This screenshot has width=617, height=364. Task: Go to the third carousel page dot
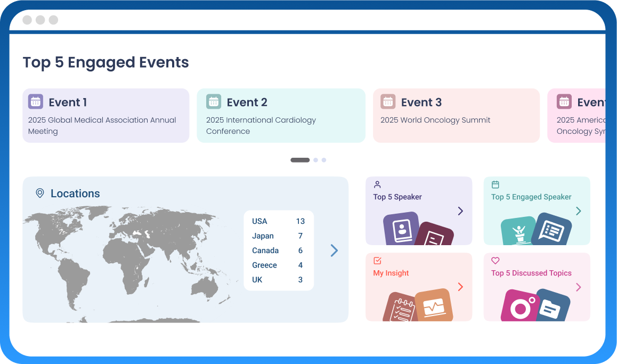pyautogui.click(x=324, y=160)
